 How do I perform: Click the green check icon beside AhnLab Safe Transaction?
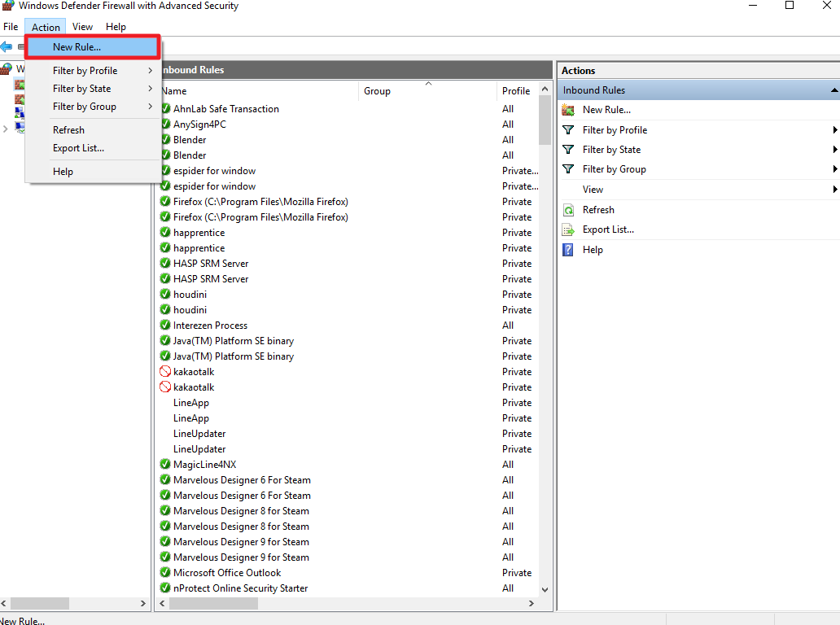click(x=165, y=109)
